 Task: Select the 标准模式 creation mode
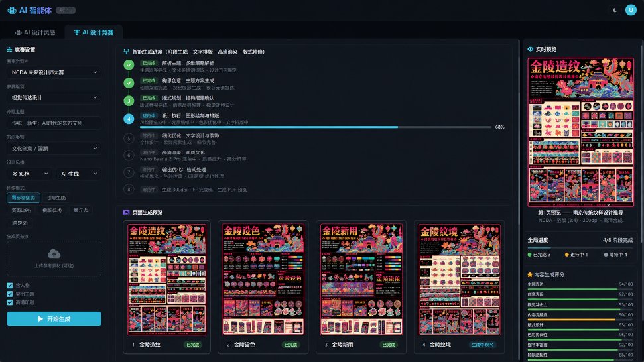coord(23,198)
